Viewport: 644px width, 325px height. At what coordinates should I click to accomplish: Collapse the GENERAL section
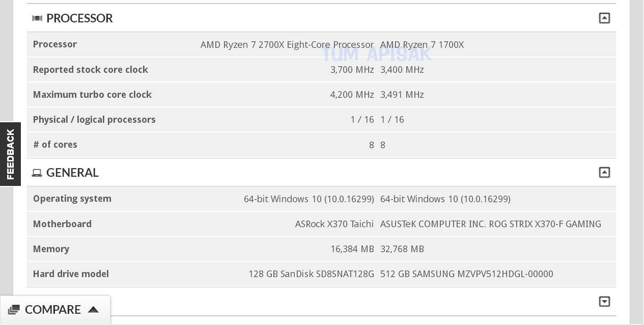[604, 173]
